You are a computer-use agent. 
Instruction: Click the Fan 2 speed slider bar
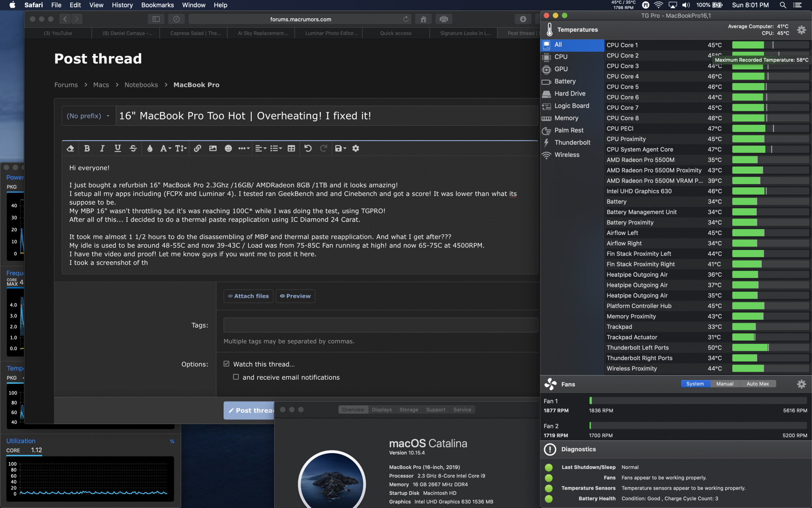698,426
